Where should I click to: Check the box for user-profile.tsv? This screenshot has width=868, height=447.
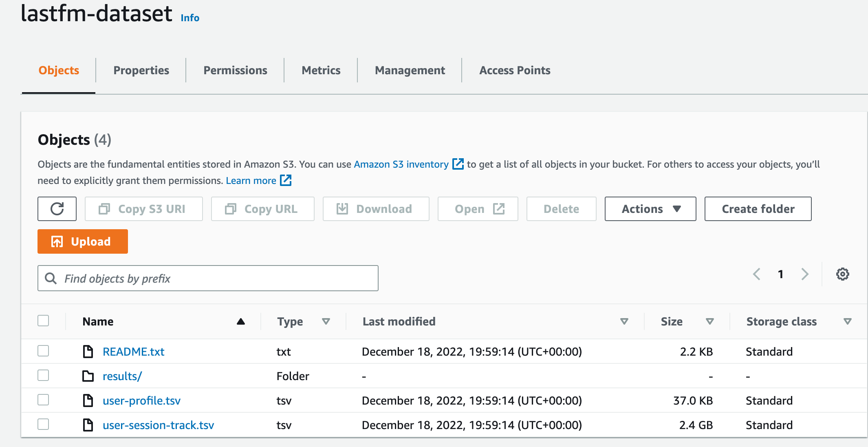(43, 400)
